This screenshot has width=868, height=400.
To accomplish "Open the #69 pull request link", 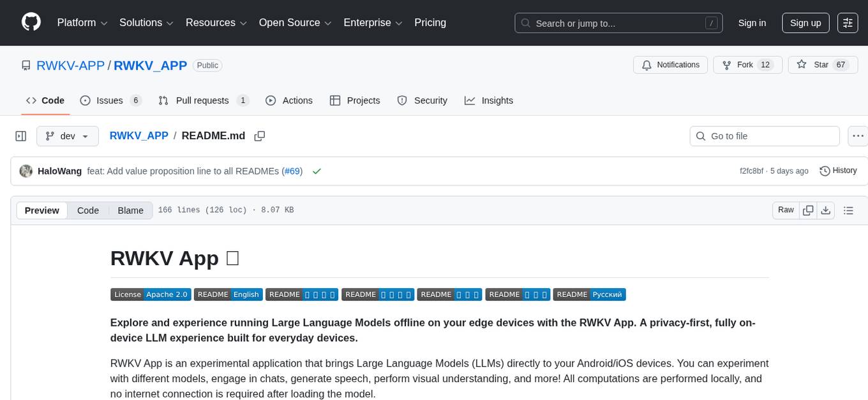I will click(x=293, y=171).
